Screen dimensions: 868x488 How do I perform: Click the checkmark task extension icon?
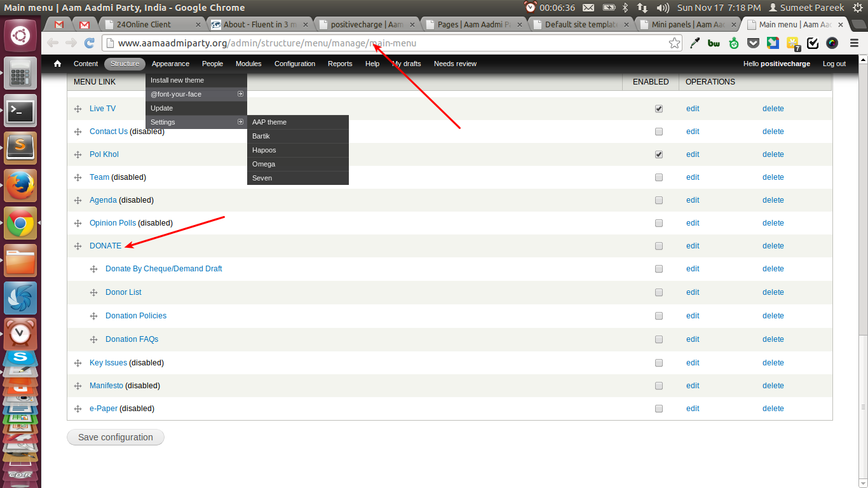tap(813, 43)
